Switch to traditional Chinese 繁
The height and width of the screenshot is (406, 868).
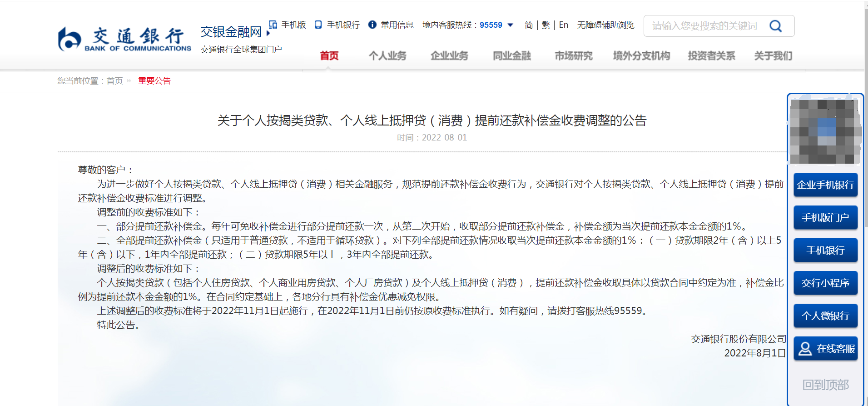546,25
